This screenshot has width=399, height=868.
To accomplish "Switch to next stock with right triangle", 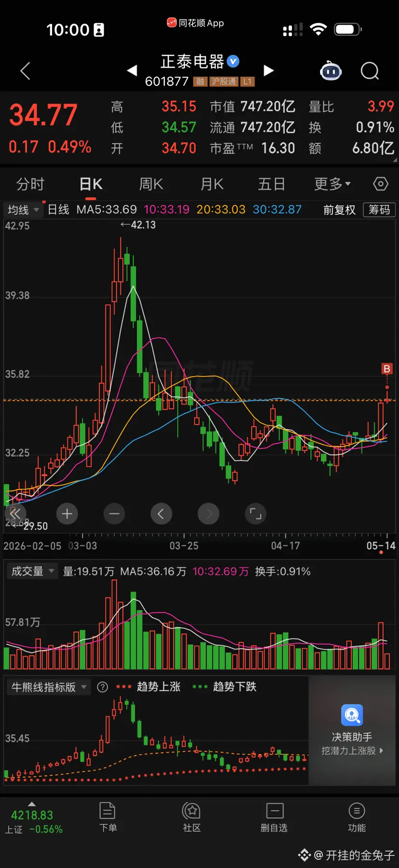I will tap(268, 70).
